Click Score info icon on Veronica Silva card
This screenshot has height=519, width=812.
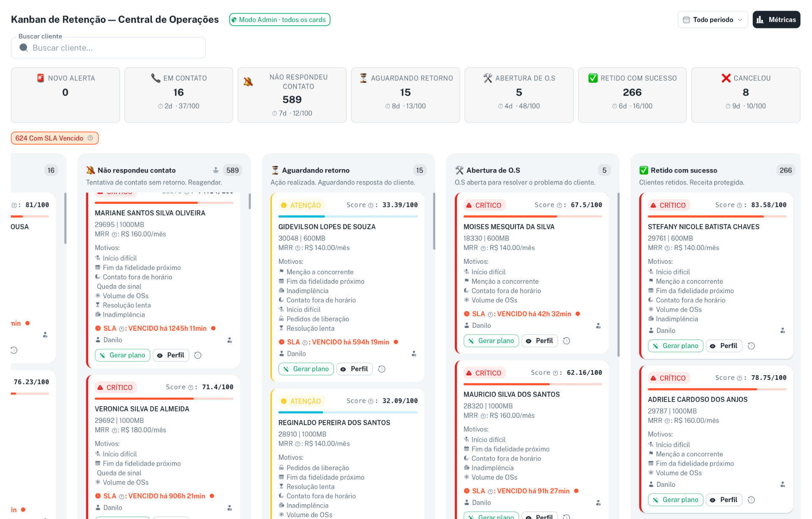click(x=190, y=387)
